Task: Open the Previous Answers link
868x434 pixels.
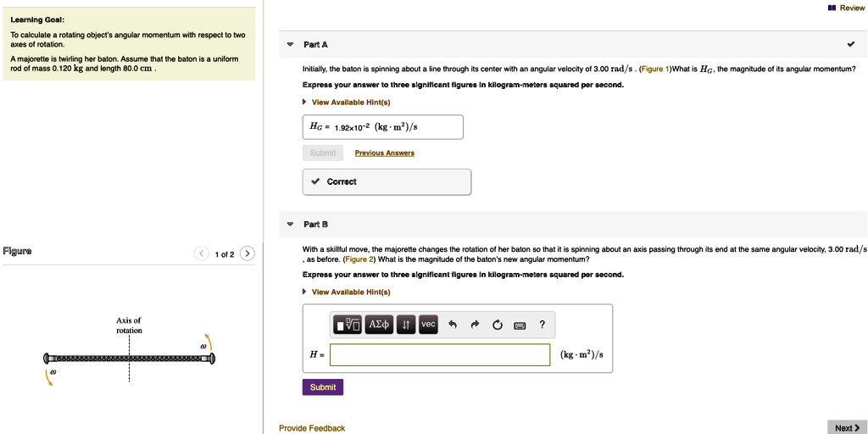Action: (384, 153)
